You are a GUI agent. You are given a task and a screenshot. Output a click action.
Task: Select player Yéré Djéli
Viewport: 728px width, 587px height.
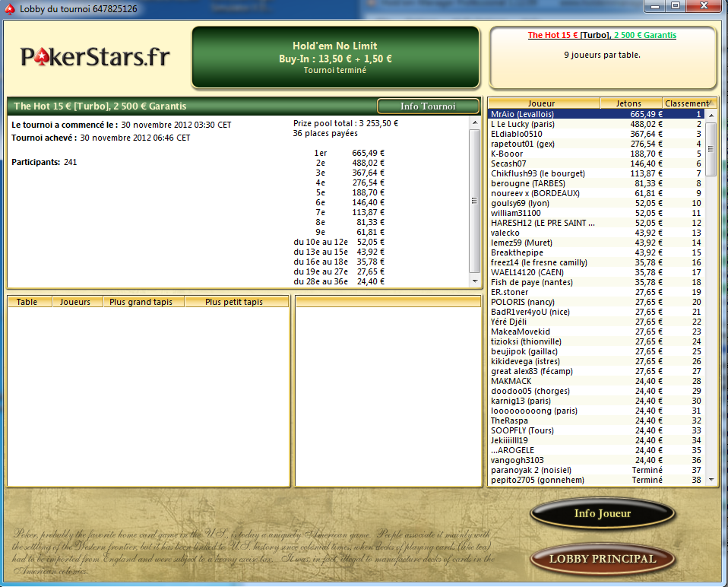tap(597, 322)
